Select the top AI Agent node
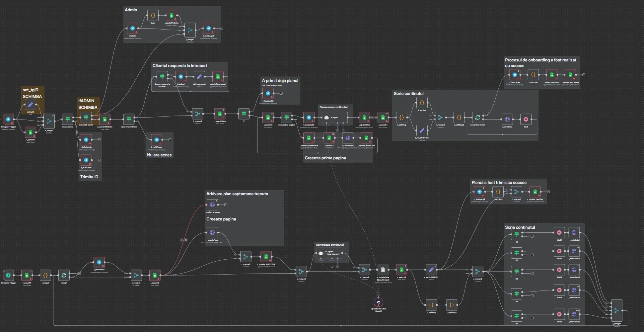Viewport: 644px width, 332px height. 334,118
